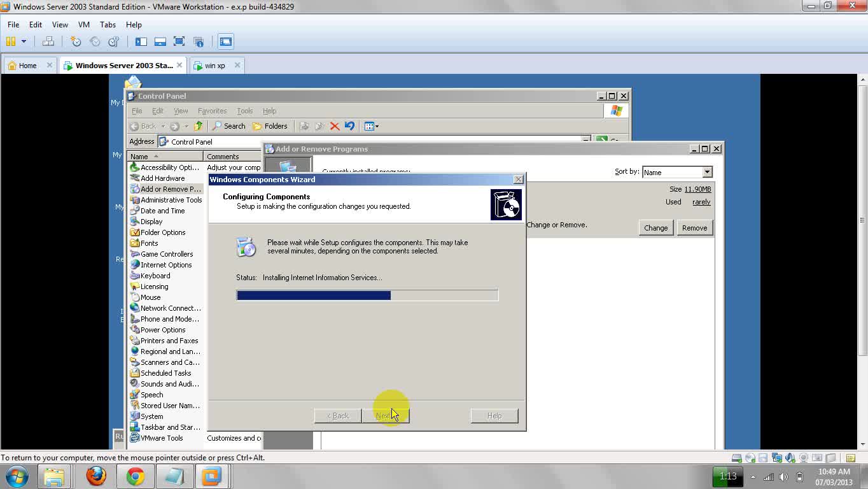The width and height of the screenshot is (868, 489).
Task: Enter full screen mode via toolbar icon
Action: [179, 41]
